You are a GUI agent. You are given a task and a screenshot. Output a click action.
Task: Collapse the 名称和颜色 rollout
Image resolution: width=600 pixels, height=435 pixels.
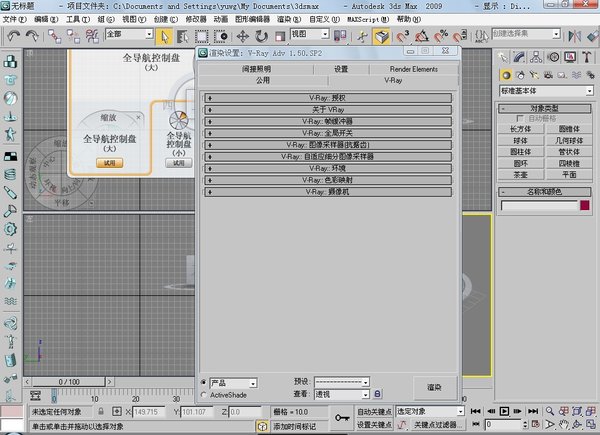pyautogui.click(x=544, y=192)
